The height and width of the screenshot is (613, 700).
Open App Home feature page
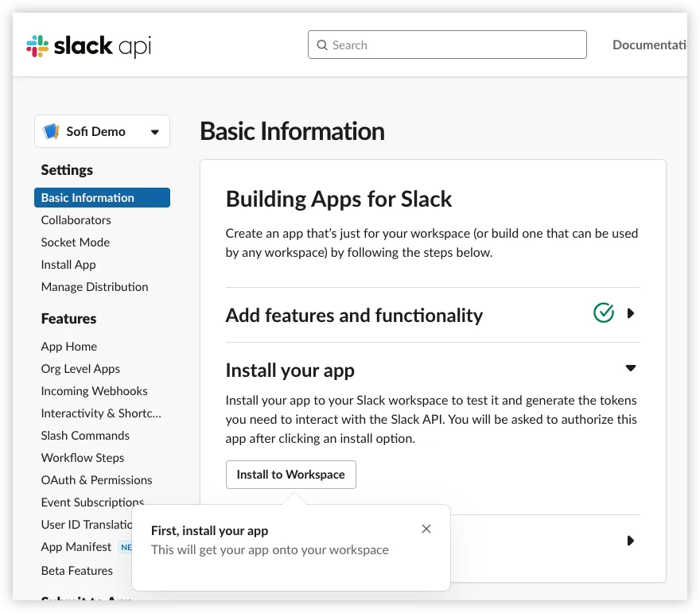point(69,347)
